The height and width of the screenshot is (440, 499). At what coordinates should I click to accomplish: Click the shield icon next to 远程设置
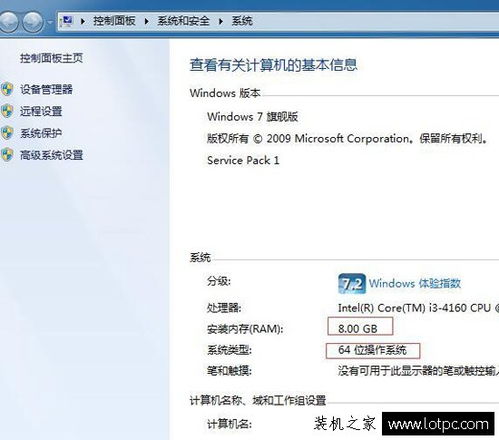[x=7, y=111]
